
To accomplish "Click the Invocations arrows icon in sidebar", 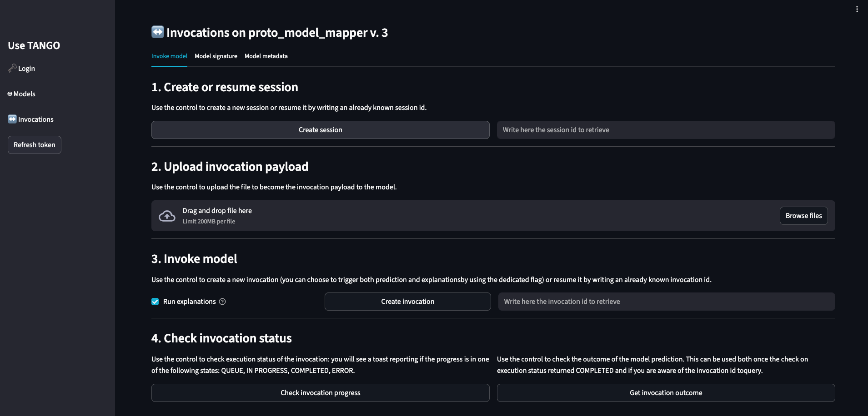I will pyautogui.click(x=11, y=119).
